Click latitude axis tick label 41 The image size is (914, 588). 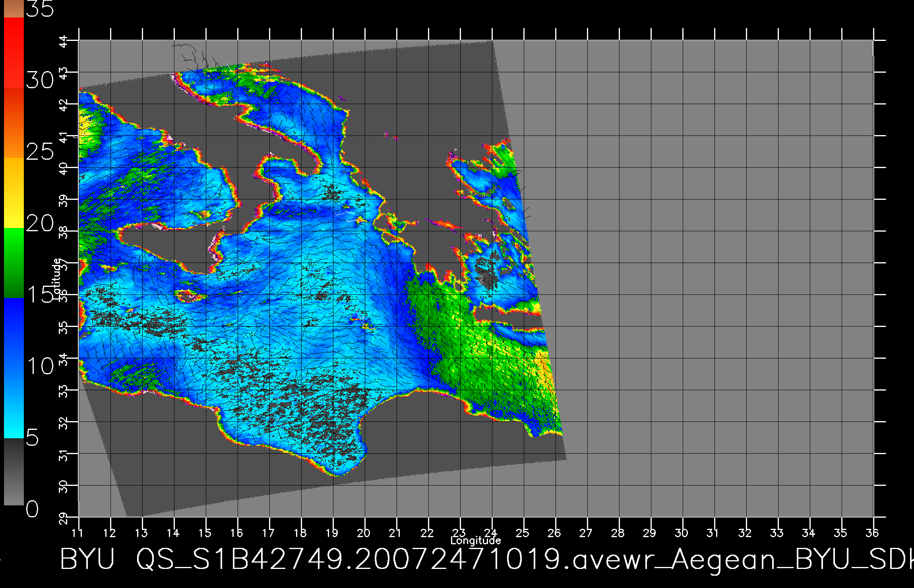click(x=64, y=136)
